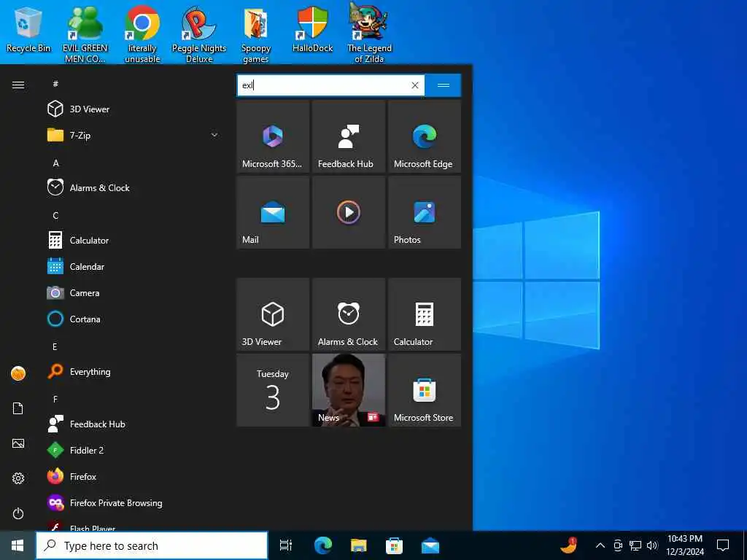Open Microsoft Store from the taskbar

click(394, 545)
